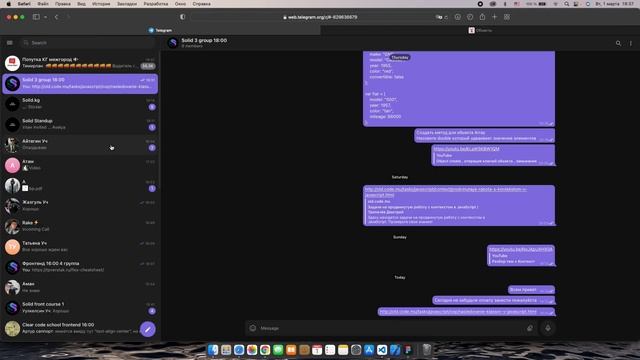Click the Safari privacy shield icon
The height and width of the screenshot is (360, 640).
[x=182, y=17]
